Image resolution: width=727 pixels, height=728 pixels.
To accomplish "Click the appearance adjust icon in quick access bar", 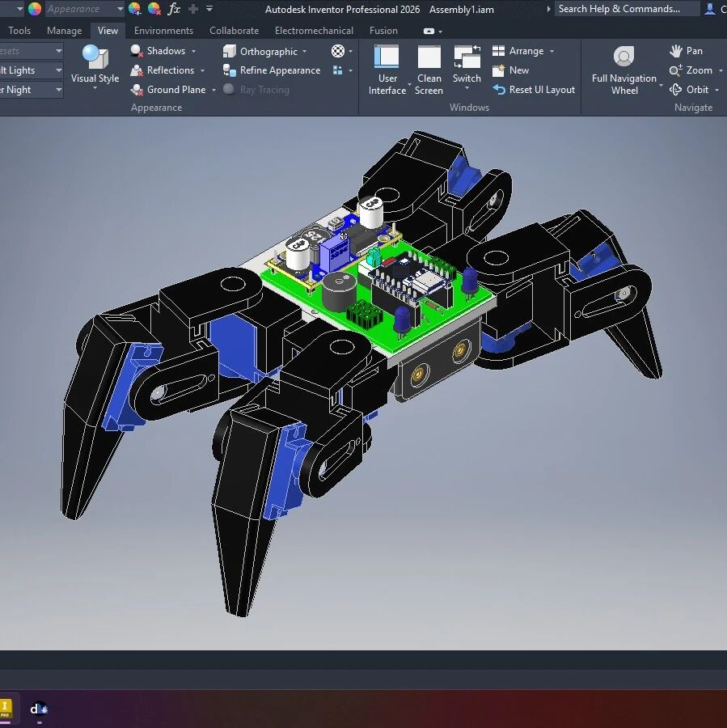I will (x=134, y=9).
